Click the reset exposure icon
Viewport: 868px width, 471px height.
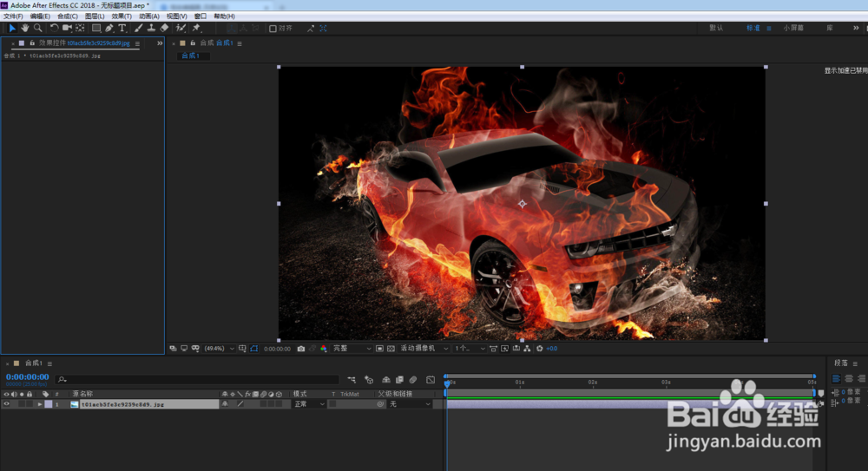tap(539, 349)
